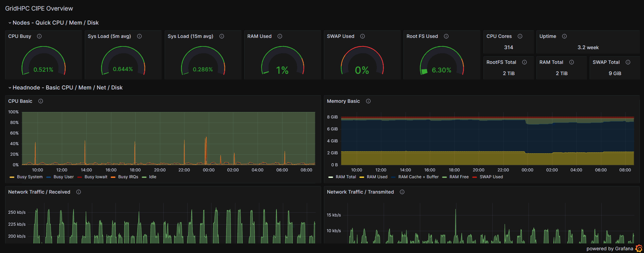
Task: Click the RAM Used panel info icon
Action: coord(280,36)
